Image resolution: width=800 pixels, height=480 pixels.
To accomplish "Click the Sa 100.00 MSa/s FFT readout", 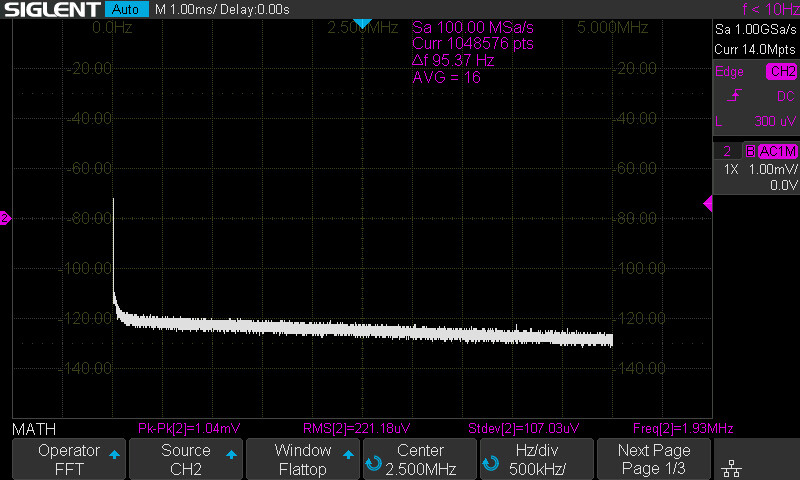I will point(473,27).
